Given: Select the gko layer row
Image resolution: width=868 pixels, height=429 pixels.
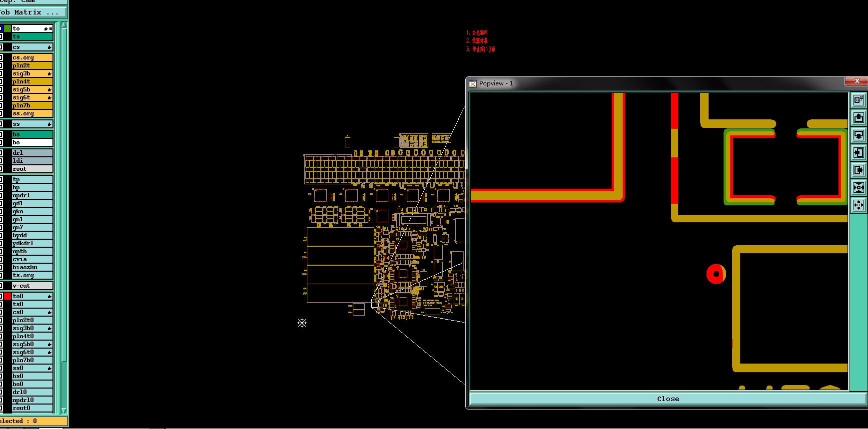Looking at the screenshot, I should [32, 212].
